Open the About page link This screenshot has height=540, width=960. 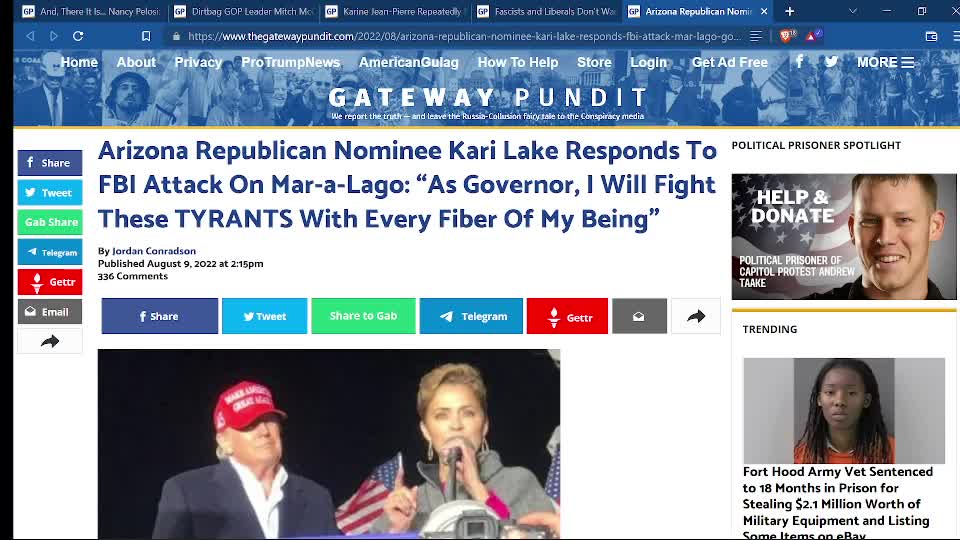(136, 62)
